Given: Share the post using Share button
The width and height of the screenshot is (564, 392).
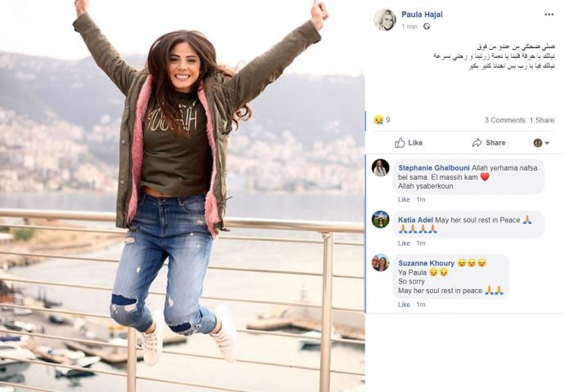Looking at the screenshot, I should click(x=489, y=143).
